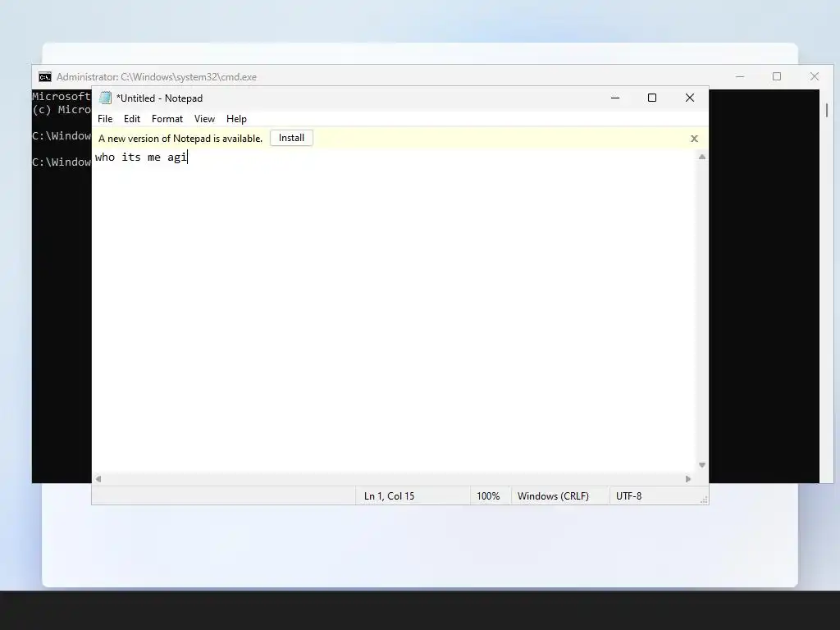Dismiss the Notepad update notification bar
Viewport: 840px width, 630px height.
(x=694, y=139)
